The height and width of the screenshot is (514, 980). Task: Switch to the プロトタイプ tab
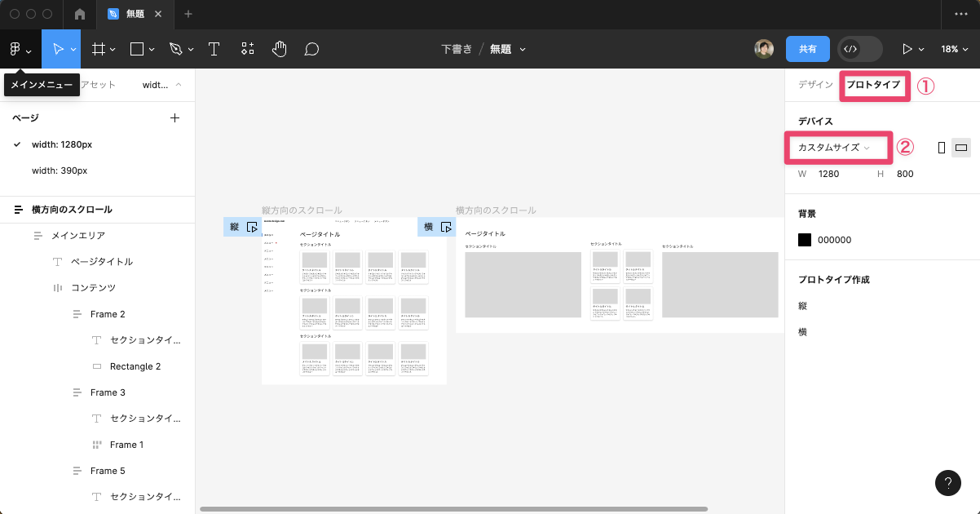click(873, 85)
